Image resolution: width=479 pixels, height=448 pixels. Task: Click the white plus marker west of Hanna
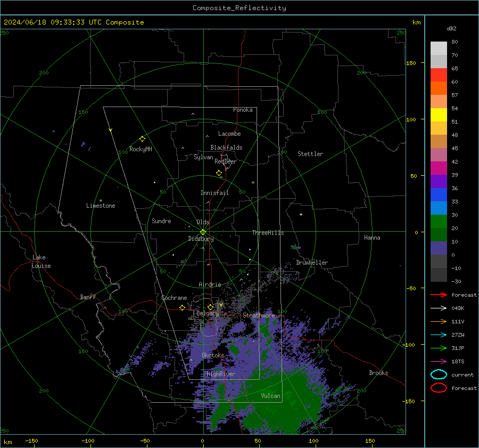[301, 214]
